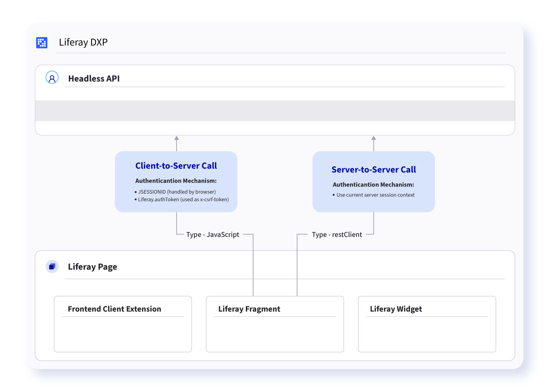Screen dimensions: 550x392
Task: Select the Client-to-Server Call title
Action: (176, 166)
